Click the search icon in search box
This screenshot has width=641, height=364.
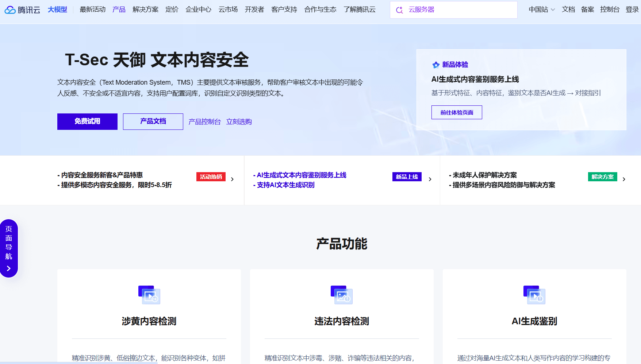pyautogui.click(x=399, y=10)
